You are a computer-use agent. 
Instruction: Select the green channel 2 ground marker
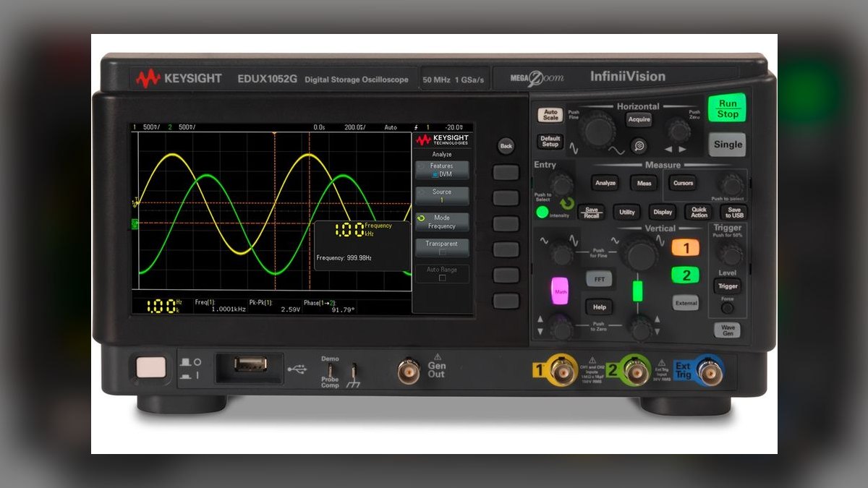tap(135, 225)
